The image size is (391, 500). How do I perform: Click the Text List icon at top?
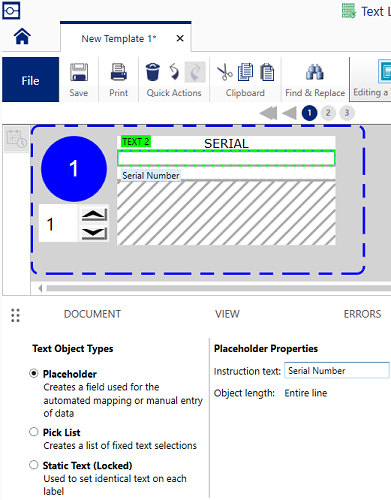click(349, 11)
